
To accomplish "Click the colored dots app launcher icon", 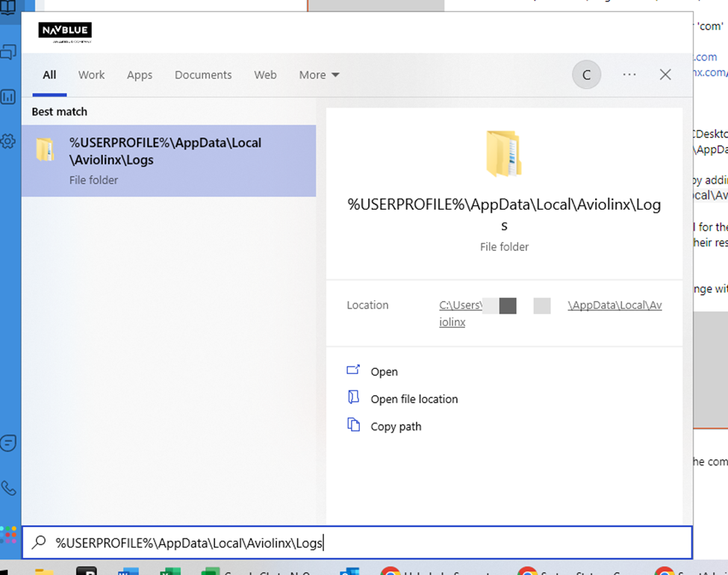I will (x=8, y=534).
